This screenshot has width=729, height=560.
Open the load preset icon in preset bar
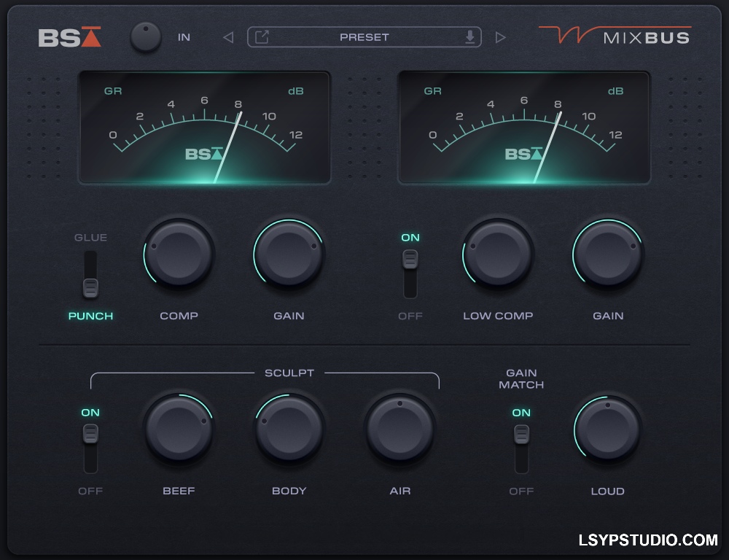click(262, 36)
